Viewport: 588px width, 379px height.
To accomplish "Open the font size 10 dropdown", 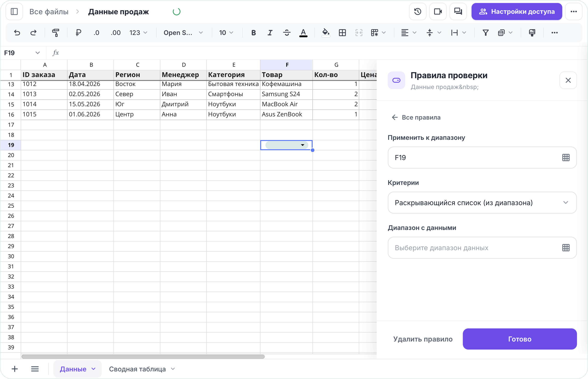I will pos(226,33).
